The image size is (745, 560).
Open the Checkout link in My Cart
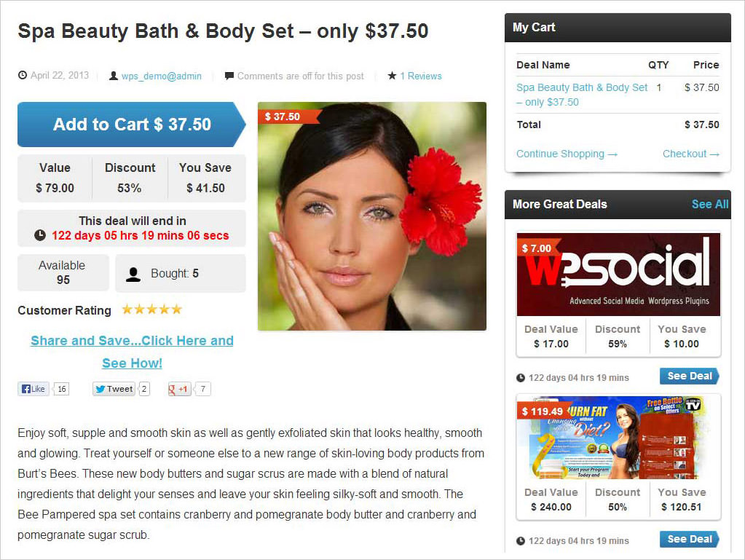pyautogui.click(x=691, y=154)
